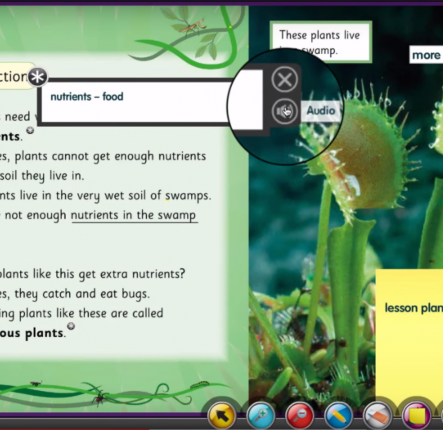Select the yellow arrow pointer tool
The height and width of the screenshot is (430, 443).
coord(221,416)
